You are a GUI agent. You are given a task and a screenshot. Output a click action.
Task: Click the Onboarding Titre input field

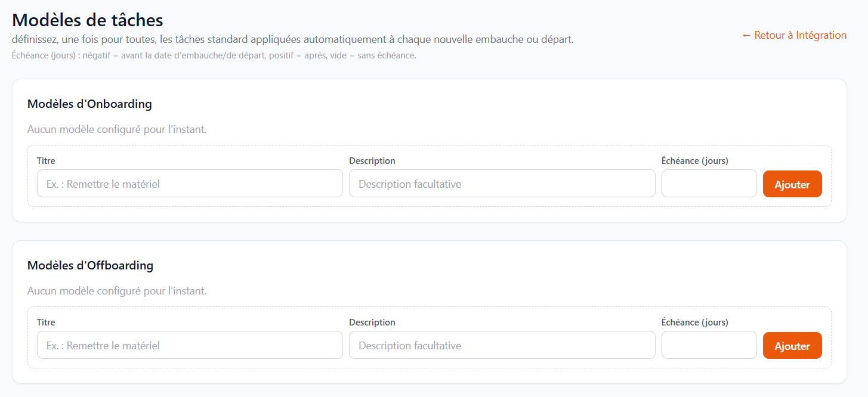tap(190, 184)
